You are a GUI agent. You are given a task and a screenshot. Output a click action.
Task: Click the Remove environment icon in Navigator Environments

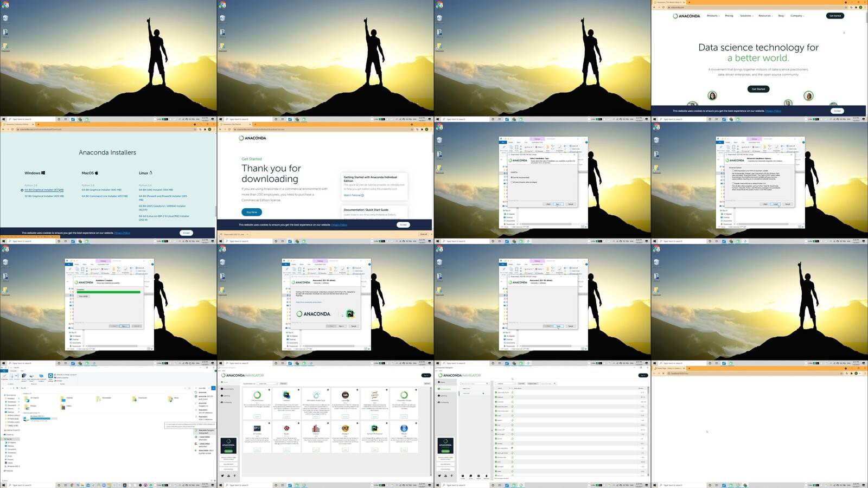[x=487, y=477]
